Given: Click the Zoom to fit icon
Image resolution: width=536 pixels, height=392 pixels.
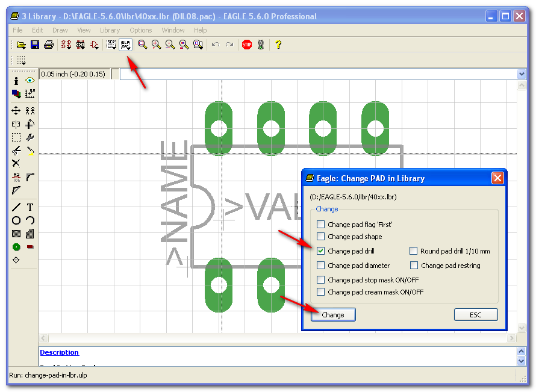Looking at the screenshot, I should pos(143,45).
